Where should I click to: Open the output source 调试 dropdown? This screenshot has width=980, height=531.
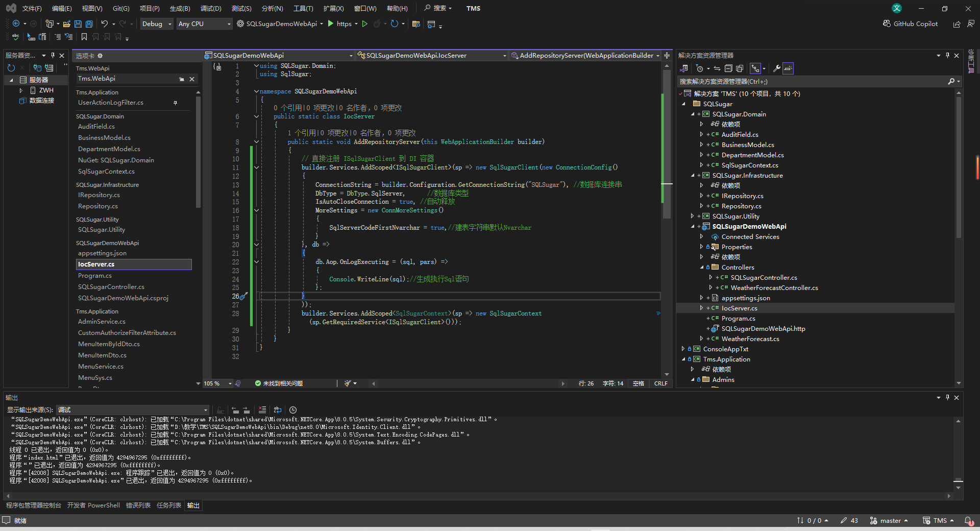click(133, 410)
